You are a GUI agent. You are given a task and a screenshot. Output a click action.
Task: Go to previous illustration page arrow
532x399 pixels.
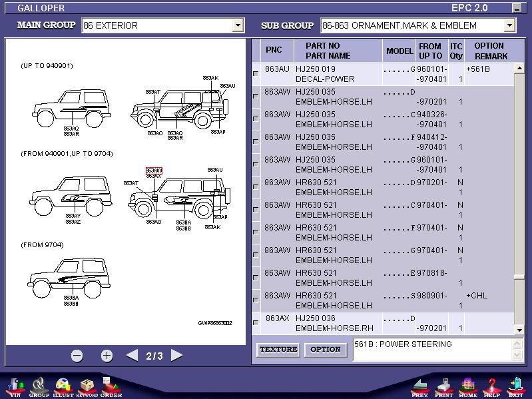[132, 355]
